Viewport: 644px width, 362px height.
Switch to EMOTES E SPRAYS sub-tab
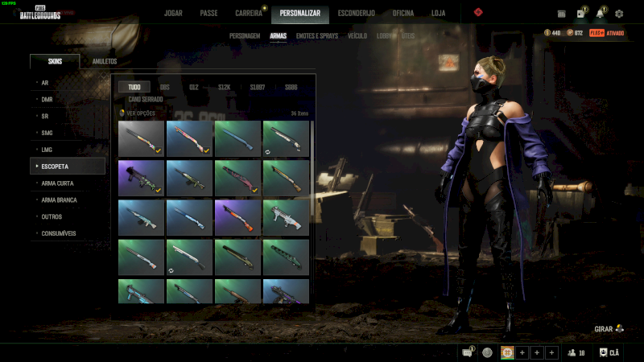(x=317, y=35)
